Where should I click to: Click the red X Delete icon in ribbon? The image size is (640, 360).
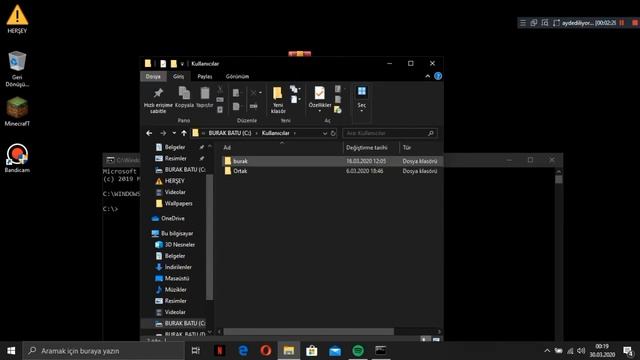coord(253,93)
